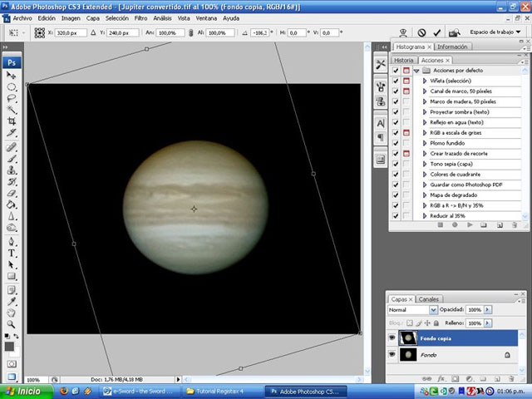Select the Move tool
Viewport: 532px width, 399px height.
(11, 76)
